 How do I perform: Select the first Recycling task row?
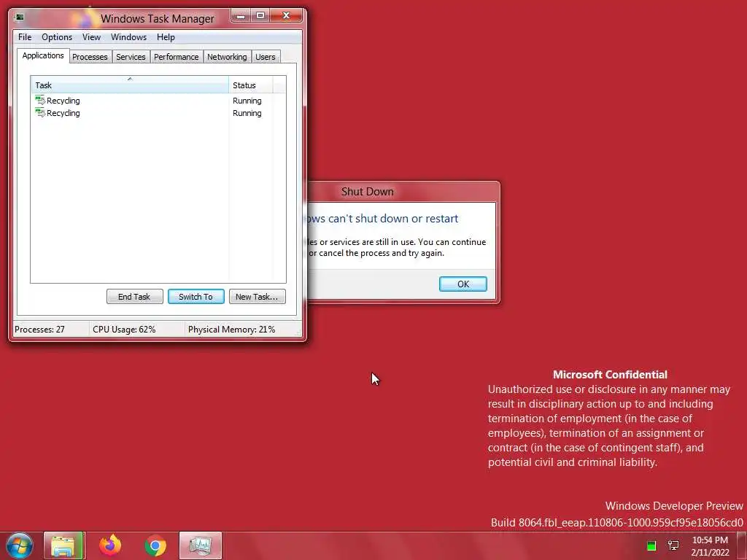(x=158, y=101)
